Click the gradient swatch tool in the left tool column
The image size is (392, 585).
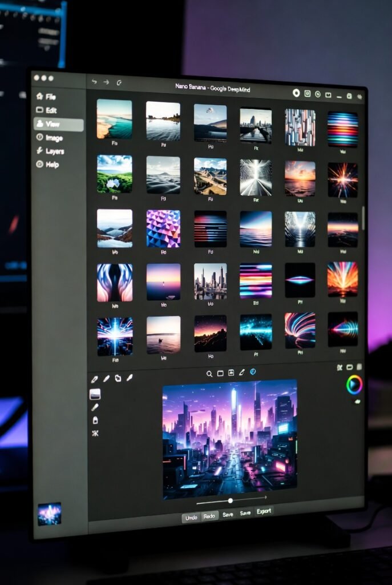pyautogui.click(x=95, y=394)
